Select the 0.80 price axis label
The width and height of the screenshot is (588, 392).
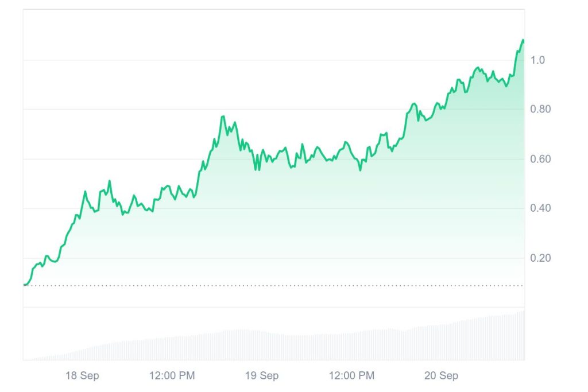pos(540,109)
